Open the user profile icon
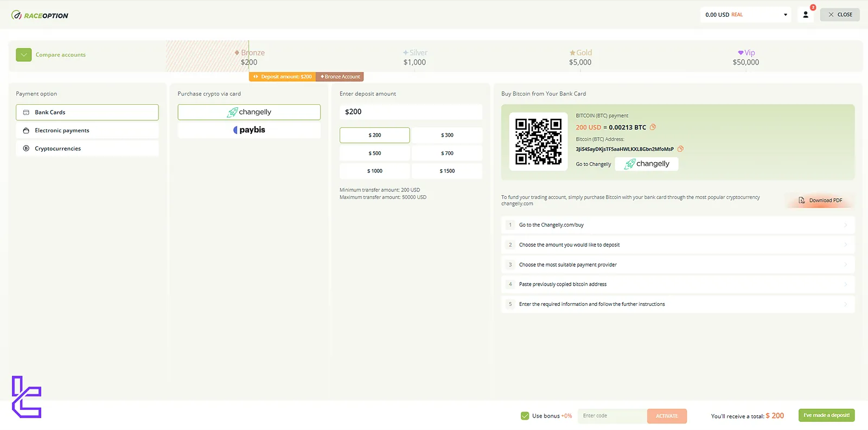 (x=806, y=15)
